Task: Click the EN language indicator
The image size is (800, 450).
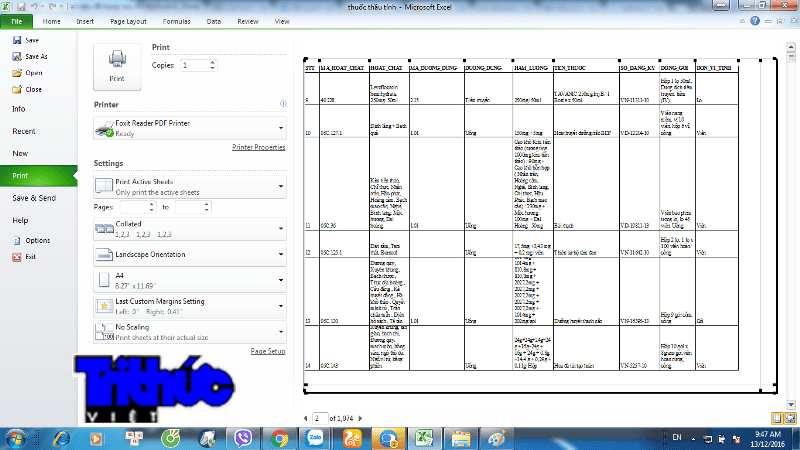Action: [x=677, y=438]
